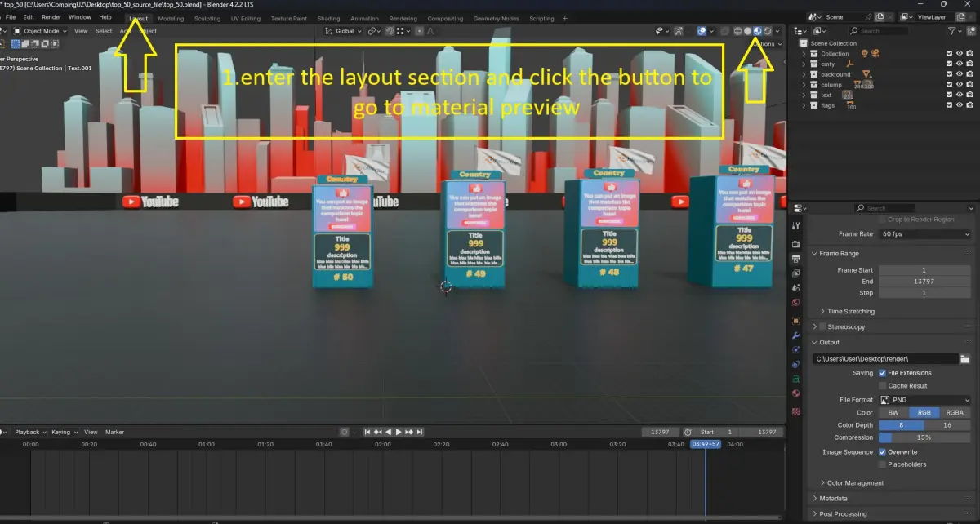Click the output path field
The height and width of the screenshot is (524, 980).
coord(885,358)
